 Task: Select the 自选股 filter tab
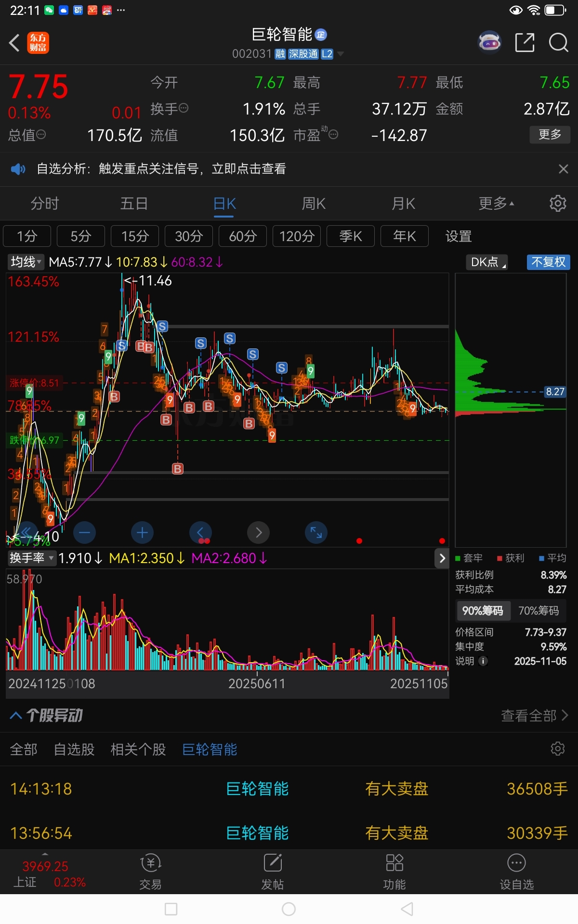coord(74,749)
